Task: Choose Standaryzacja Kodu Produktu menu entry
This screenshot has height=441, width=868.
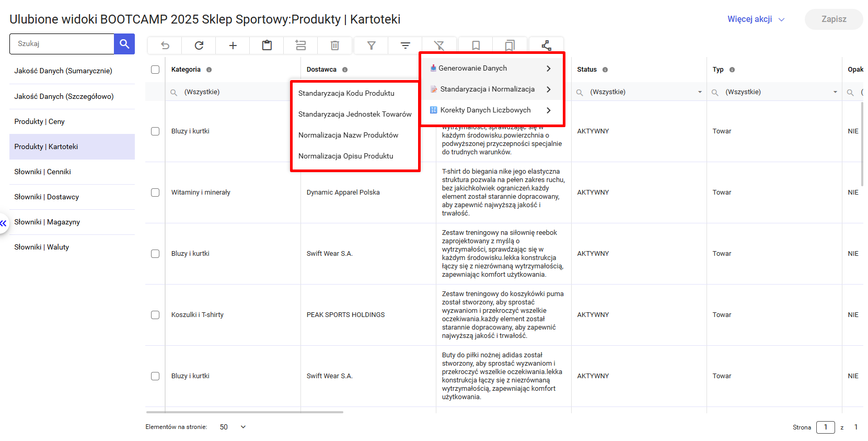Action: tap(346, 93)
